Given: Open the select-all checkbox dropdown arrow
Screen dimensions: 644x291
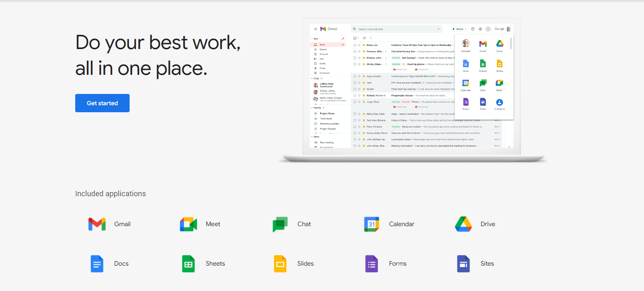Looking at the screenshot, I should [358, 38].
